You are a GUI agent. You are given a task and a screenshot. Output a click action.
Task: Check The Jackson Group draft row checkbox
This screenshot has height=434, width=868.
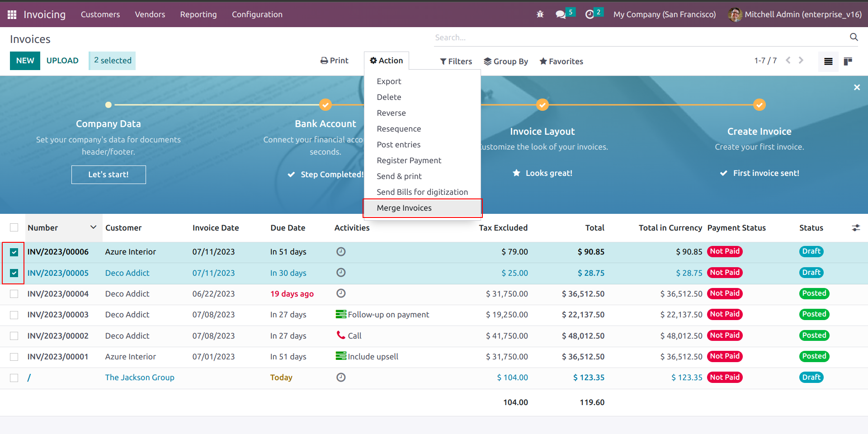[x=14, y=377]
